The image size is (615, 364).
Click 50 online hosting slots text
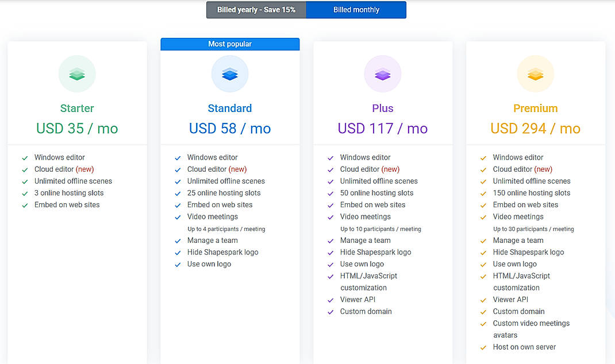[x=377, y=193]
